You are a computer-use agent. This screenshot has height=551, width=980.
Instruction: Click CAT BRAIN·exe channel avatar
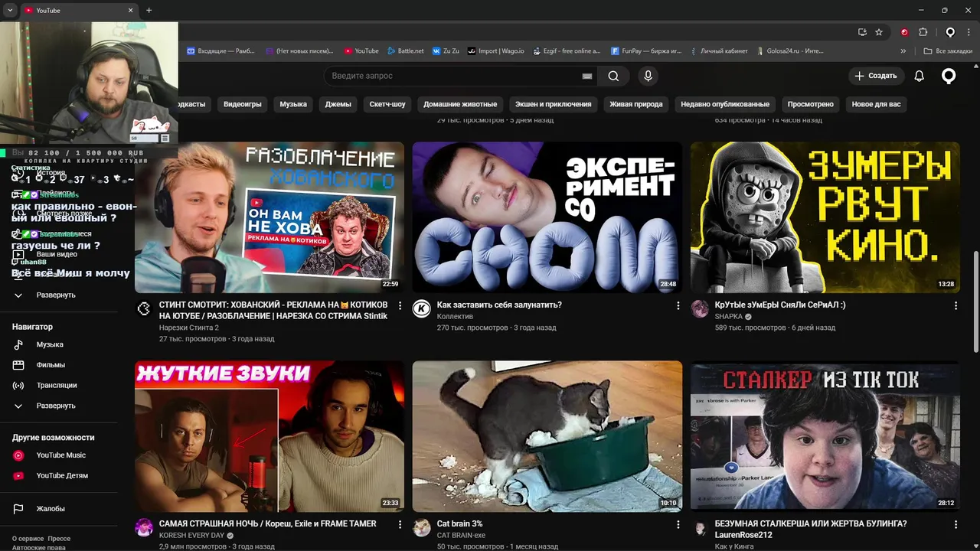(421, 527)
